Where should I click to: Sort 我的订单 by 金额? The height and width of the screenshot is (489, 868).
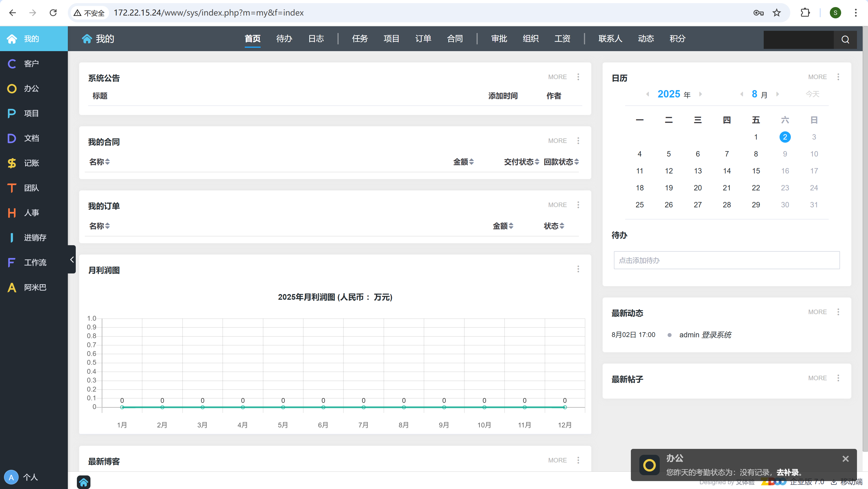503,226
